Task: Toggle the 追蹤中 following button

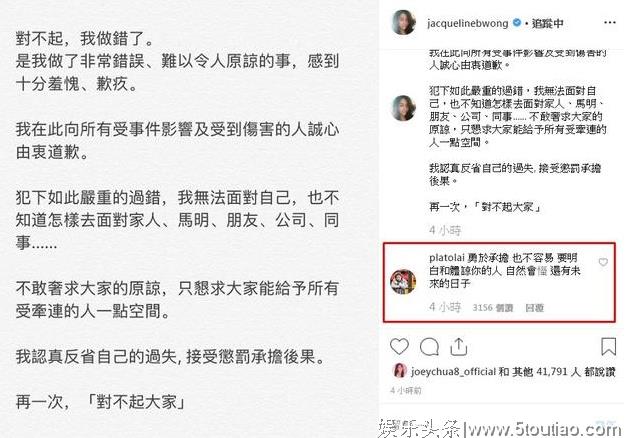Action: [x=548, y=24]
